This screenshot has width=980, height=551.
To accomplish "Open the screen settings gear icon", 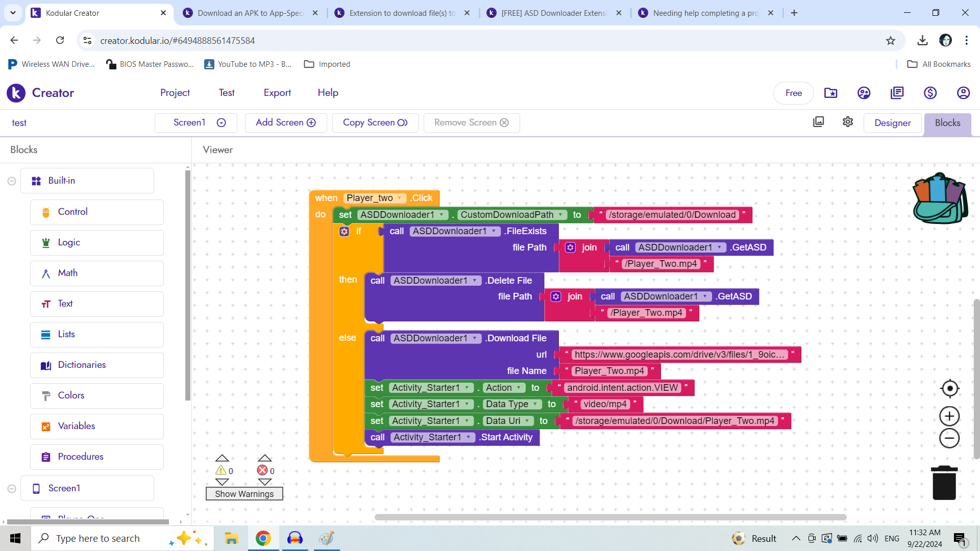I will tap(847, 121).
